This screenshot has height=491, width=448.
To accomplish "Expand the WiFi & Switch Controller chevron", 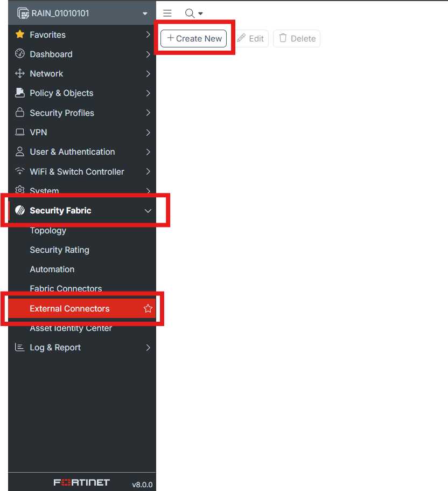I will click(148, 171).
